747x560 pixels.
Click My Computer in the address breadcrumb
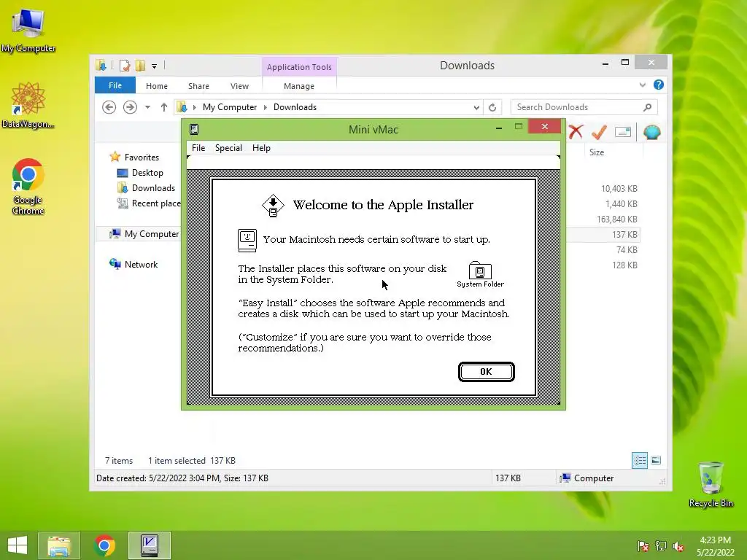230,107
